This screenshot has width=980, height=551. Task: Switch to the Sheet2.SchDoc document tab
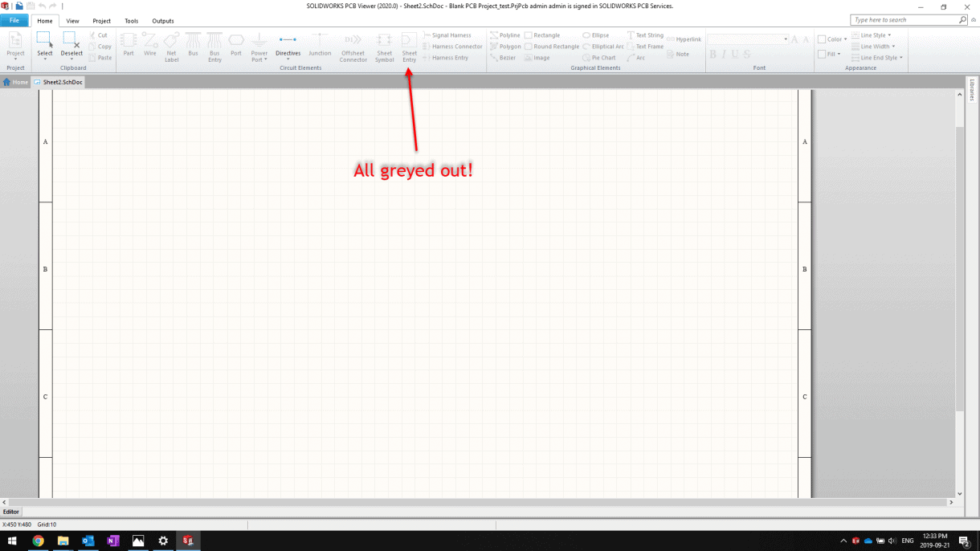[x=58, y=82]
